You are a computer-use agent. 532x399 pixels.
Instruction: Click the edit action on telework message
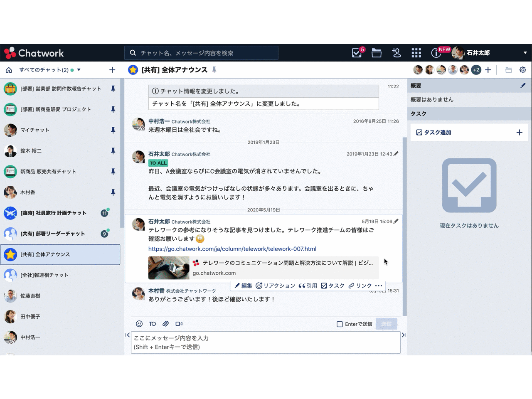(x=243, y=286)
